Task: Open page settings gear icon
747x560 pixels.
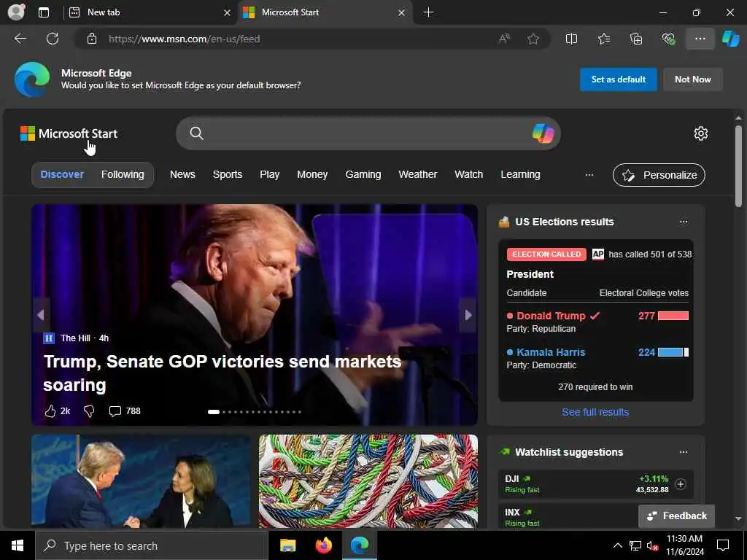Action: [x=701, y=133]
